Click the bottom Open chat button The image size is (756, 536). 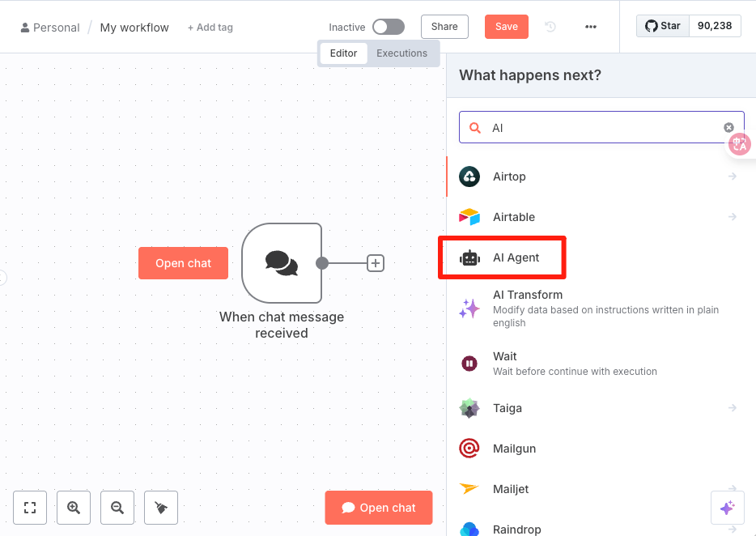click(379, 508)
